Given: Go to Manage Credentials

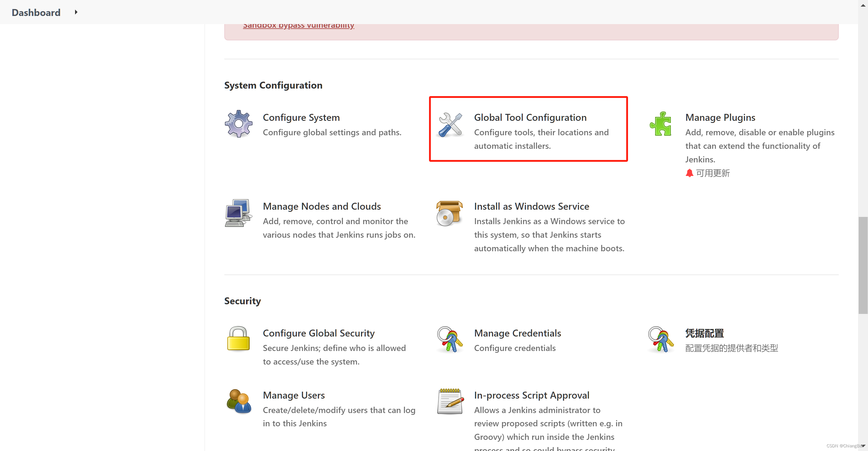Looking at the screenshot, I should pyautogui.click(x=518, y=333).
